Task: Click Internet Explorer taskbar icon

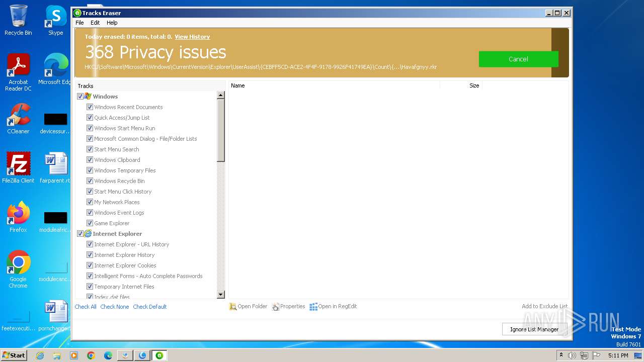Action: [x=40, y=355]
